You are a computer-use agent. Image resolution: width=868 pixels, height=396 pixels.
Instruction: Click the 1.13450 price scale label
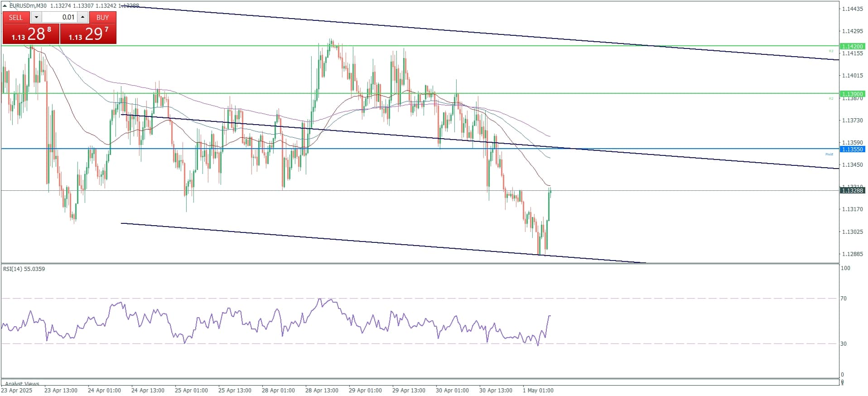pos(852,164)
